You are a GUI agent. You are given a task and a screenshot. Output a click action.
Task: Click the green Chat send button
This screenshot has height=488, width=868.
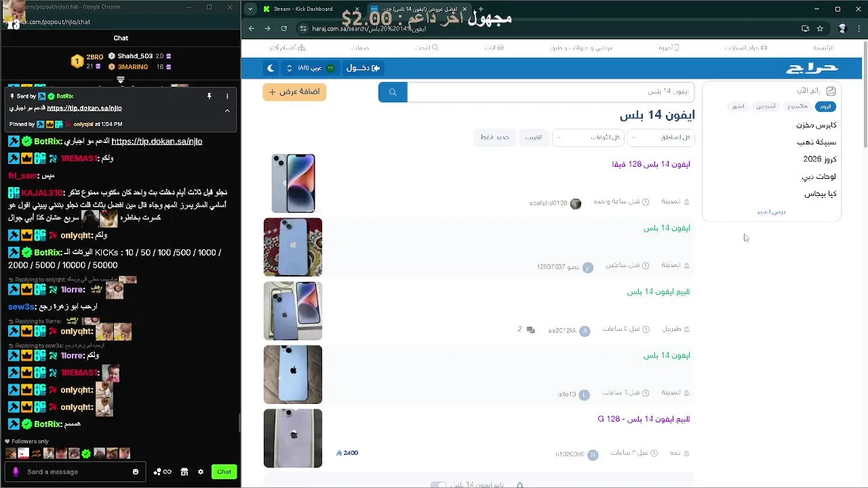tap(224, 472)
